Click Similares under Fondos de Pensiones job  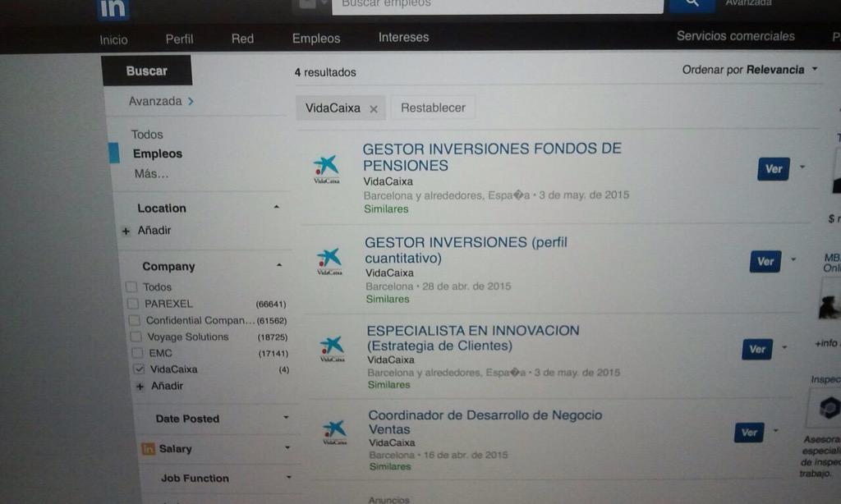[386, 209]
